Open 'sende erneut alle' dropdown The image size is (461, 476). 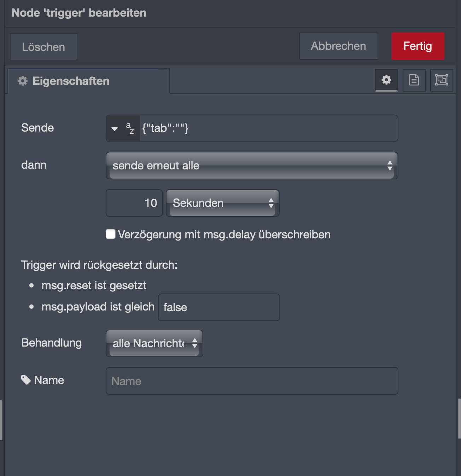click(x=252, y=166)
